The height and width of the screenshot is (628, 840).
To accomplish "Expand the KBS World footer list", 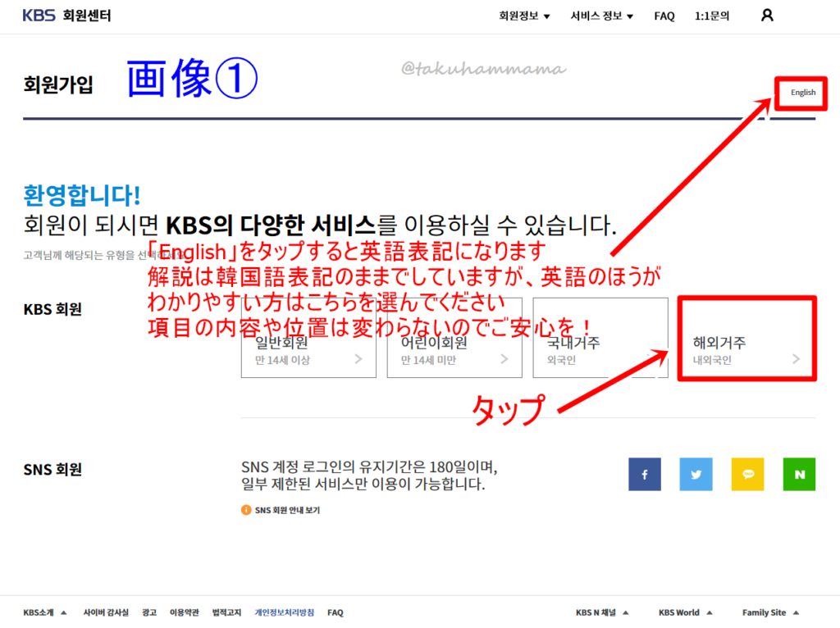I will click(x=685, y=612).
